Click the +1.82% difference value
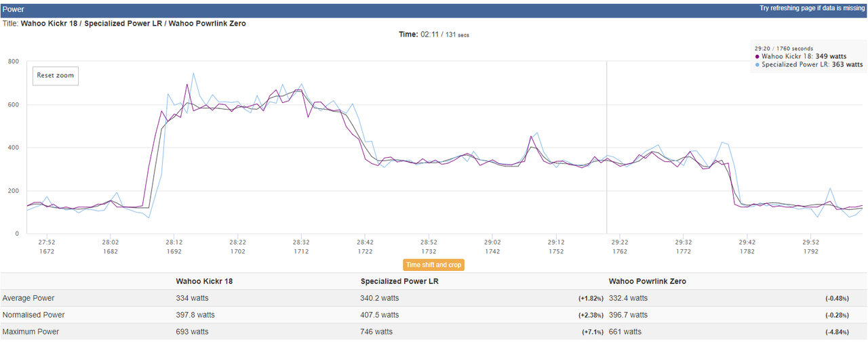 click(x=591, y=299)
